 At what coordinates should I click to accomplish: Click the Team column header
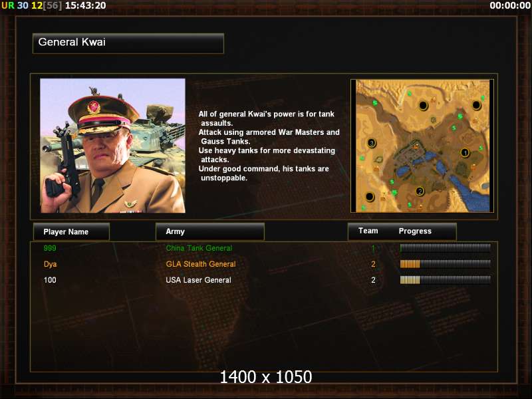pos(368,231)
